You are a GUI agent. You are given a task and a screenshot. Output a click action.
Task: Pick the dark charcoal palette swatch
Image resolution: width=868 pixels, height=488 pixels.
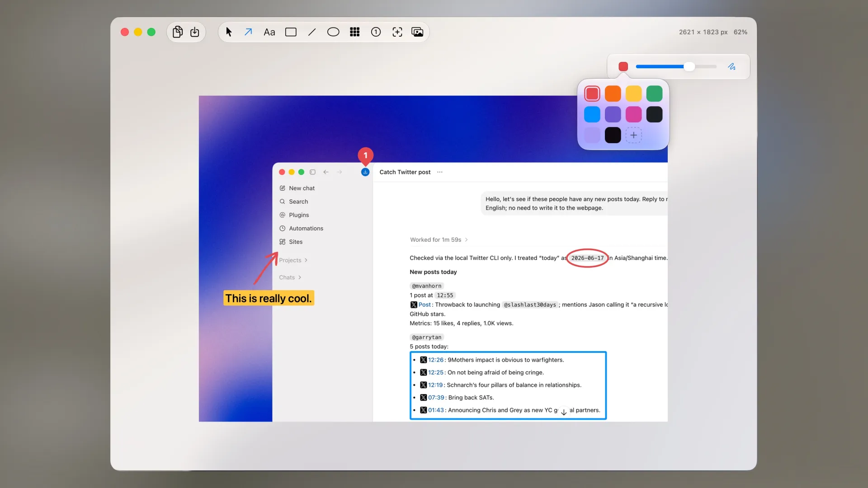pos(655,114)
